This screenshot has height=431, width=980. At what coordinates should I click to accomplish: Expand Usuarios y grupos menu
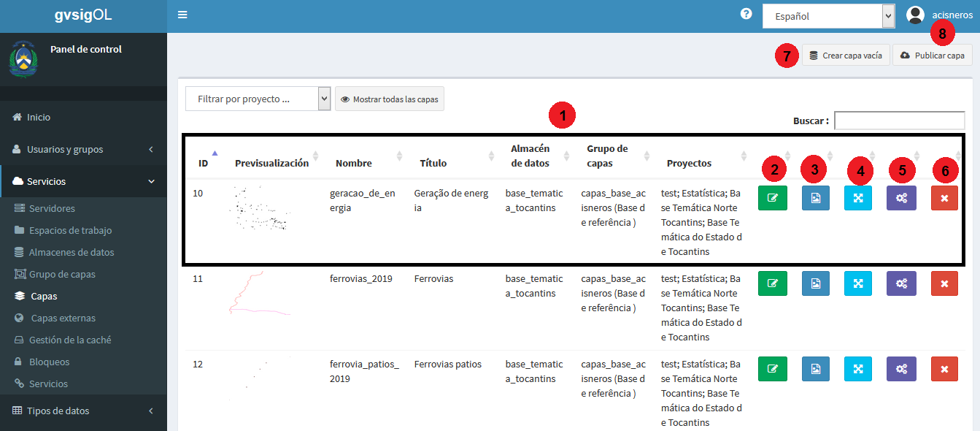pyautogui.click(x=83, y=149)
